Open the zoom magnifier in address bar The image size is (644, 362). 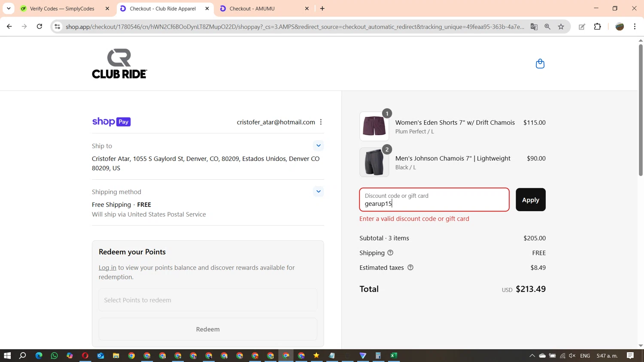pos(547,27)
